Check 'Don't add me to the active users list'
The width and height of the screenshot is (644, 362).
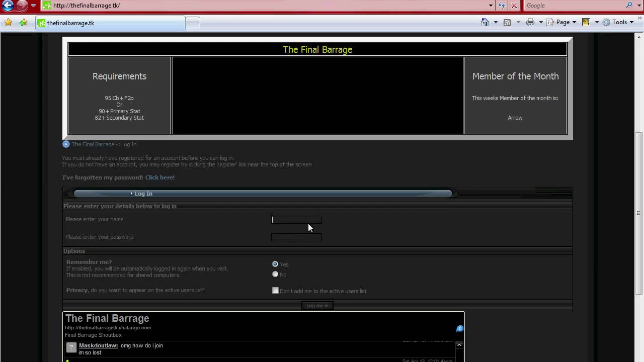coord(275,291)
